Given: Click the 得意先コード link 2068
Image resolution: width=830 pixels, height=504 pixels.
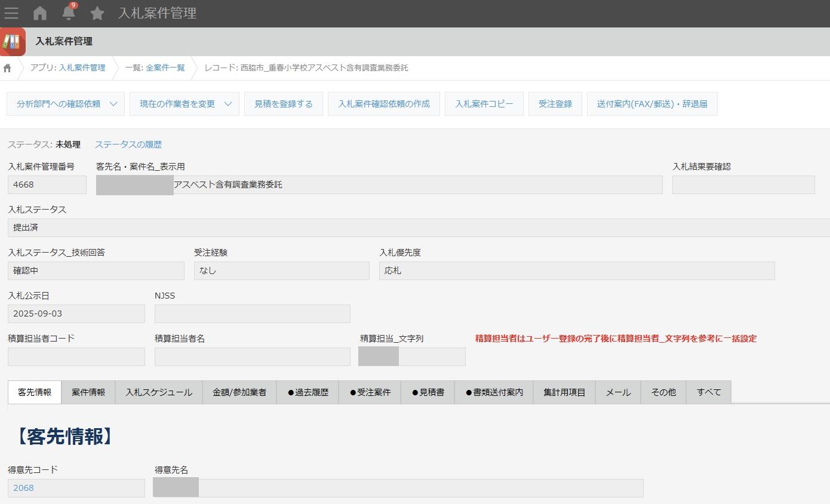Looking at the screenshot, I should point(24,488).
